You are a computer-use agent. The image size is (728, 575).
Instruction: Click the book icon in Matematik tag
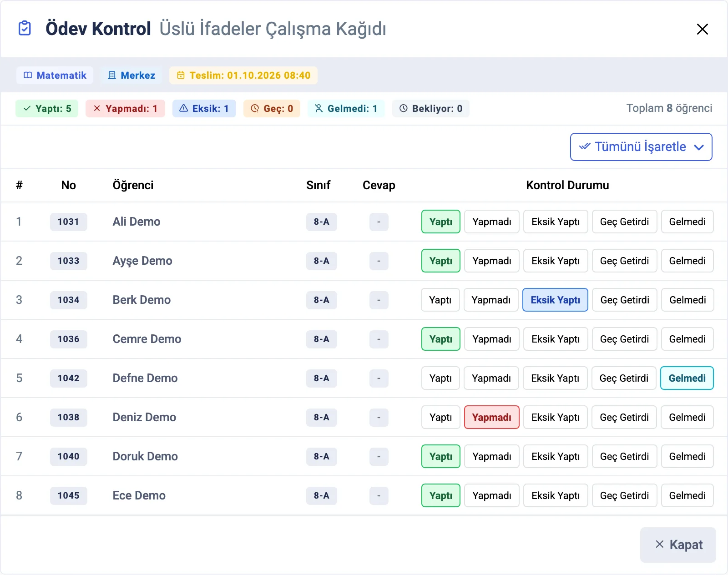[28, 76]
